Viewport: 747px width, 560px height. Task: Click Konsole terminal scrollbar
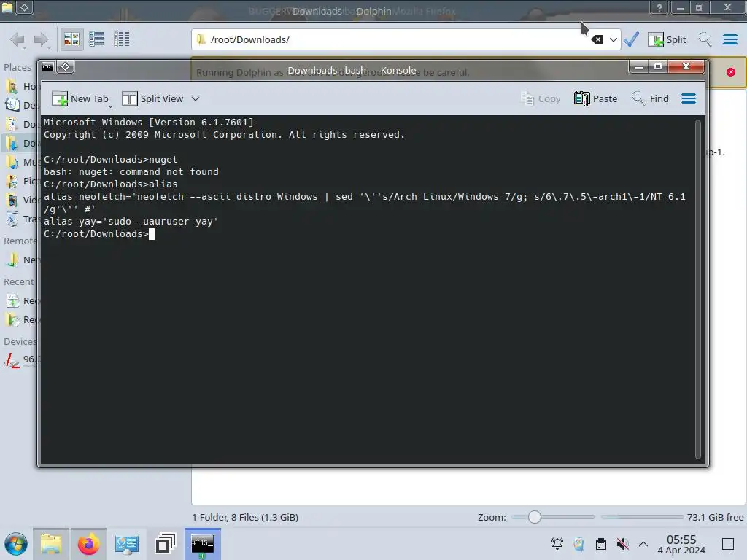point(698,289)
